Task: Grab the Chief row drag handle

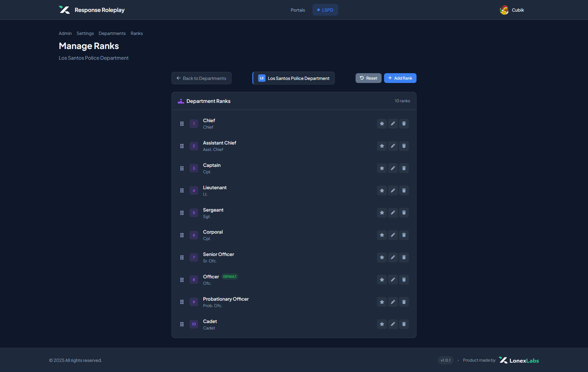Action: click(182, 124)
